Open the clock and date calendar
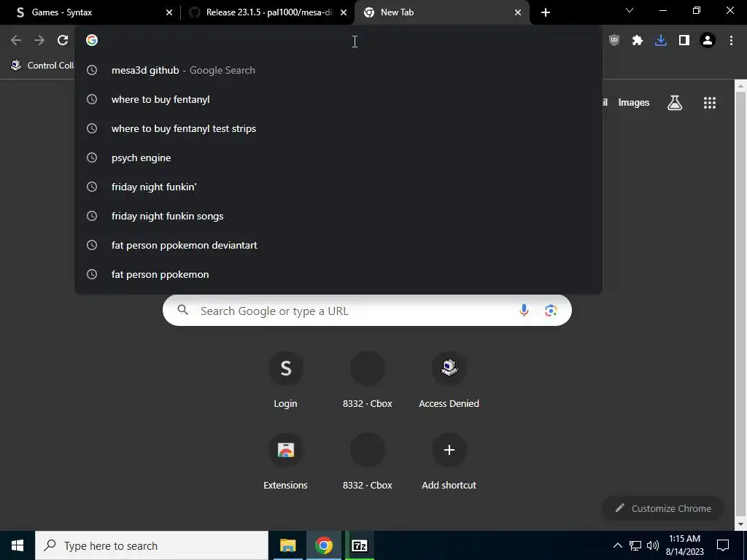Image resolution: width=747 pixels, height=560 pixels. [x=684, y=545]
